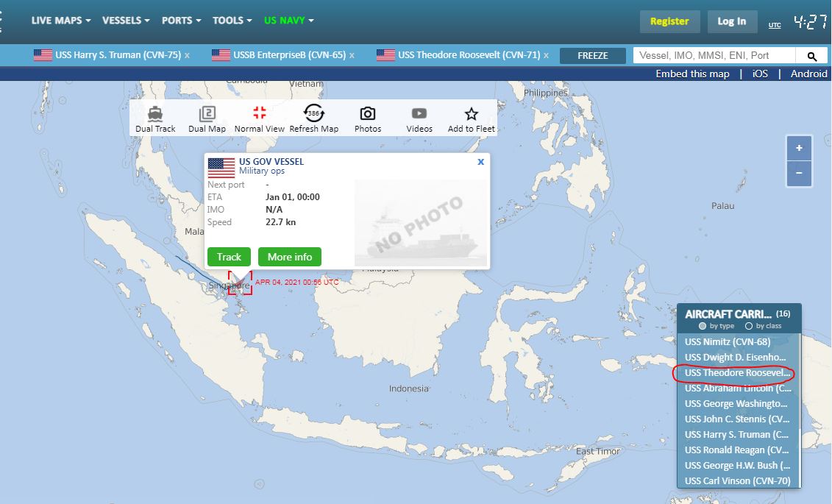This screenshot has height=504, width=832.
Task: Click the UTC time label
Action: (x=775, y=25)
